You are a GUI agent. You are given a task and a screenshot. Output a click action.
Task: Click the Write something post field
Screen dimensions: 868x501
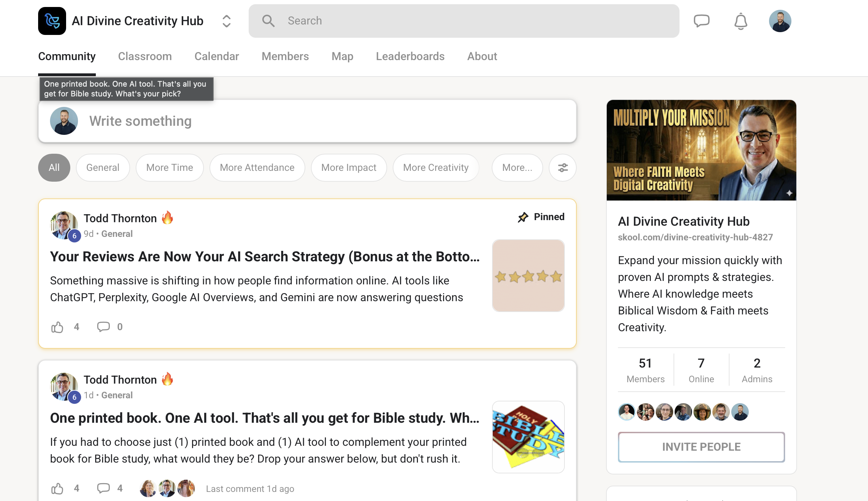click(315, 121)
